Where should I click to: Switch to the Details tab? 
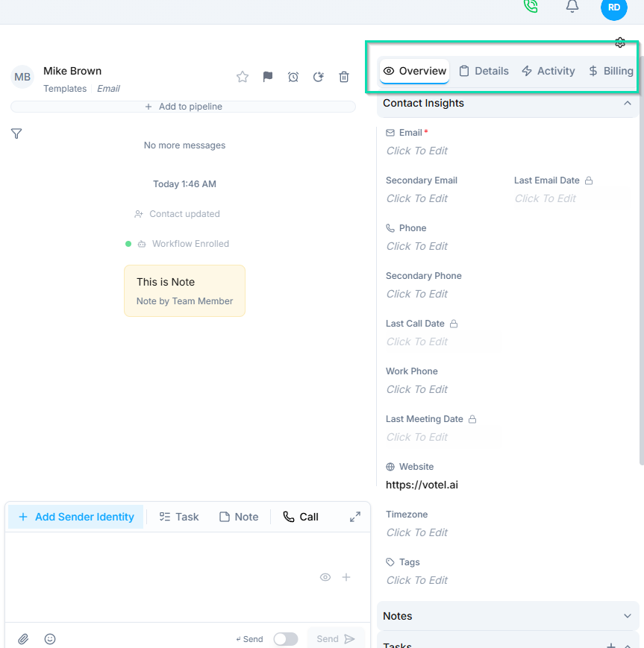tap(484, 70)
